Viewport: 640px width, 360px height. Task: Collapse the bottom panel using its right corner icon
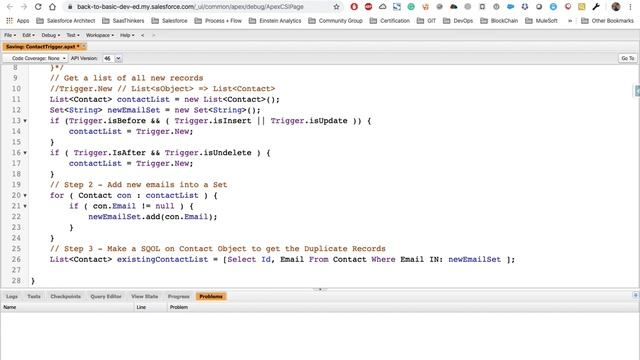[636, 295]
